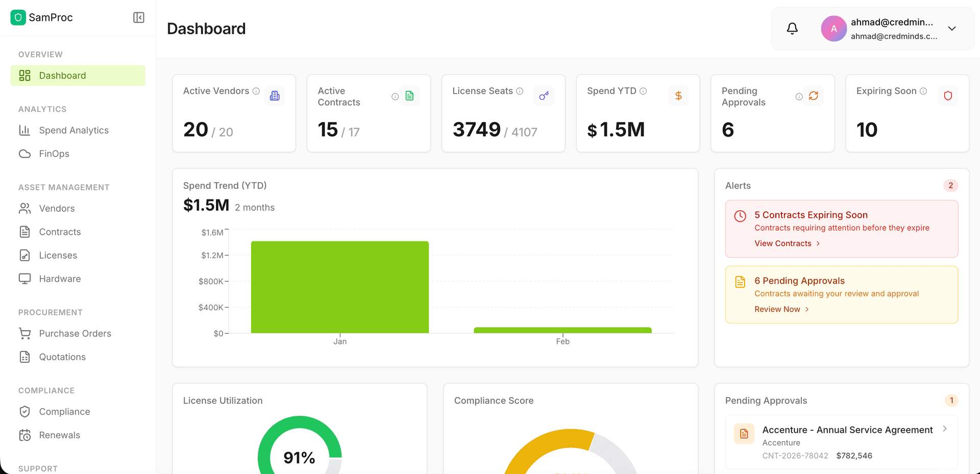The width and height of the screenshot is (980, 474).
Task: Click the info icon next to License Seats
Action: (520, 91)
